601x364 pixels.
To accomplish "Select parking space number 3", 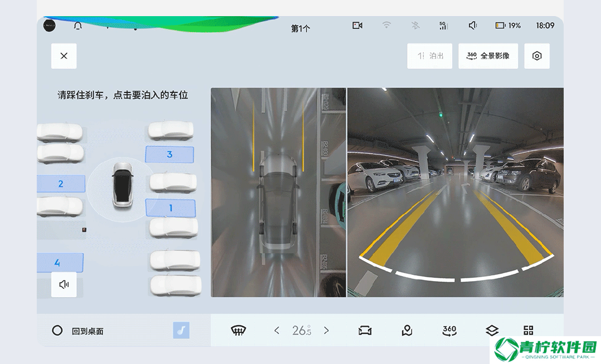I will coord(169,154).
